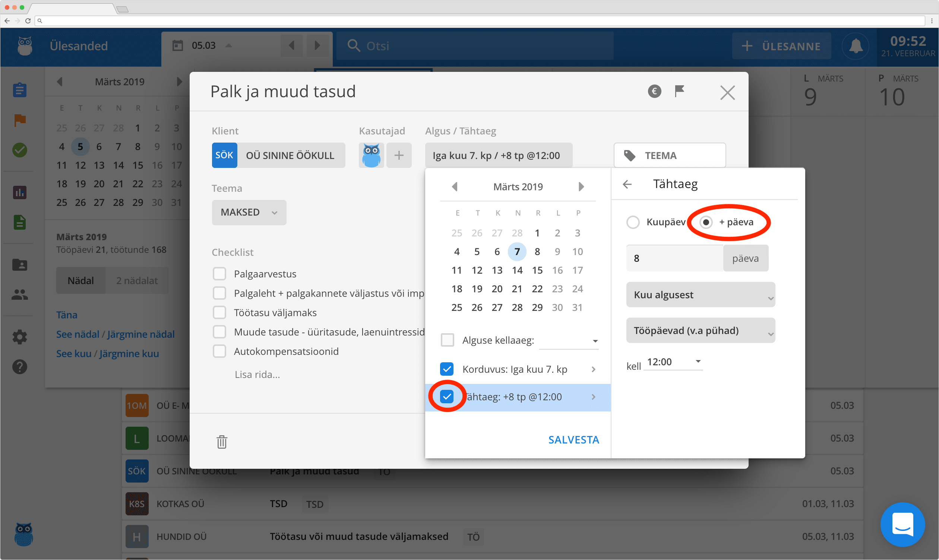Go back with Tähtaeg panel arrow
939x560 pixels.
(x=627, y=184)
